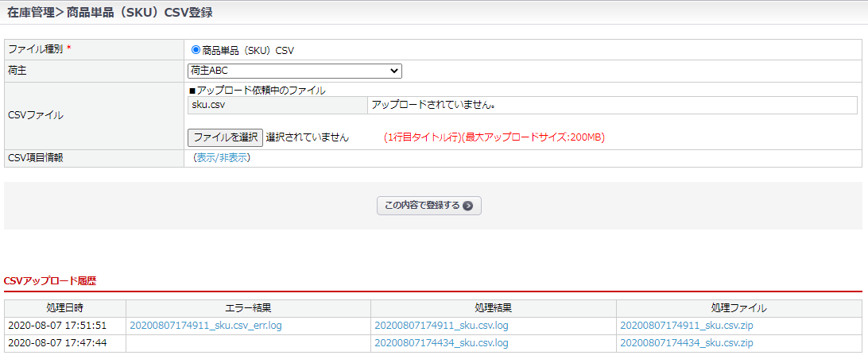This screenshot has width=868, height=359.
Task: Download 20200807174911_sku.csv.zip file
Action: (x=687, y=326)
